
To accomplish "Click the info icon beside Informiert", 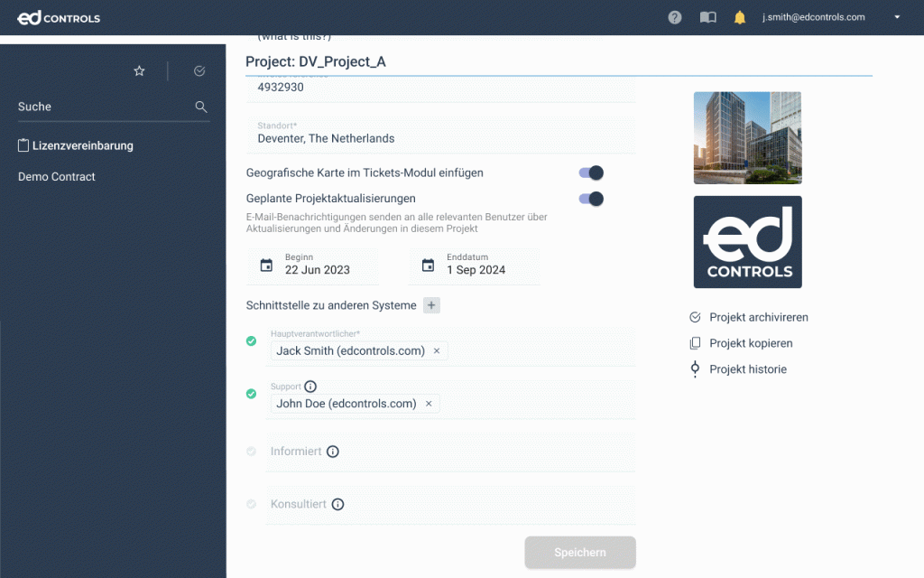I will [332, 452].
